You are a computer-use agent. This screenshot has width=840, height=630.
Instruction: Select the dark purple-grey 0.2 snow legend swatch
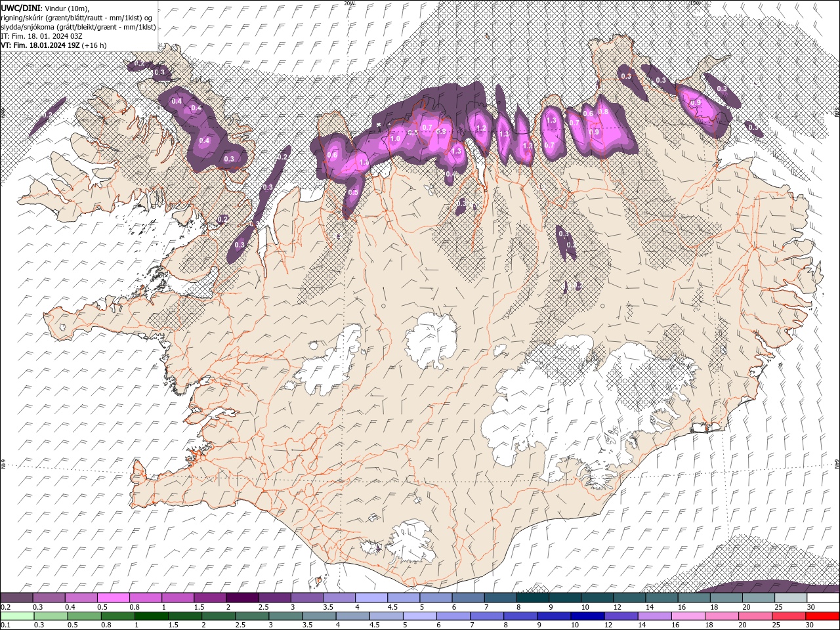16,598
